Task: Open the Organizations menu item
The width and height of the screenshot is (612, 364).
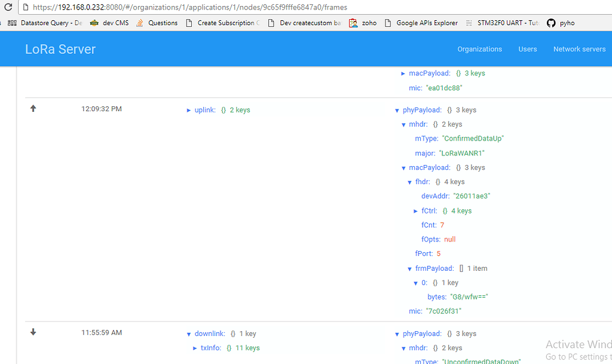Action: [x=479, y=49]
